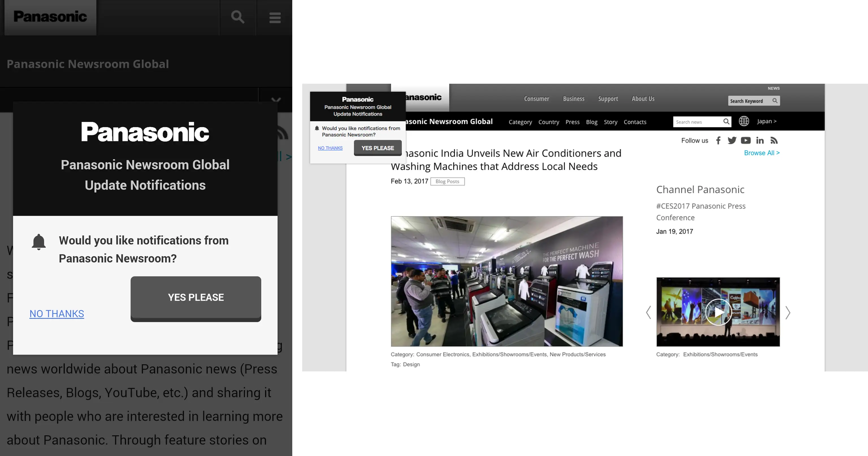Select the Press newsroom tab
Image resolution: width=868 pixels, height=456 pixels.
tap(572, 122)
